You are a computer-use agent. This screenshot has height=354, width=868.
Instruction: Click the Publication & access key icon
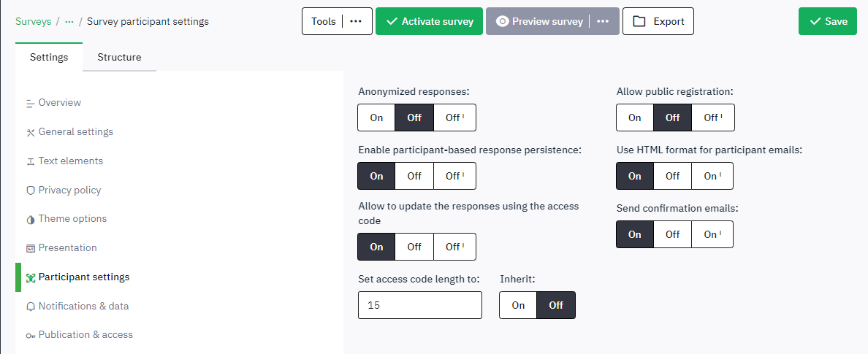click(x=31, y=335)
